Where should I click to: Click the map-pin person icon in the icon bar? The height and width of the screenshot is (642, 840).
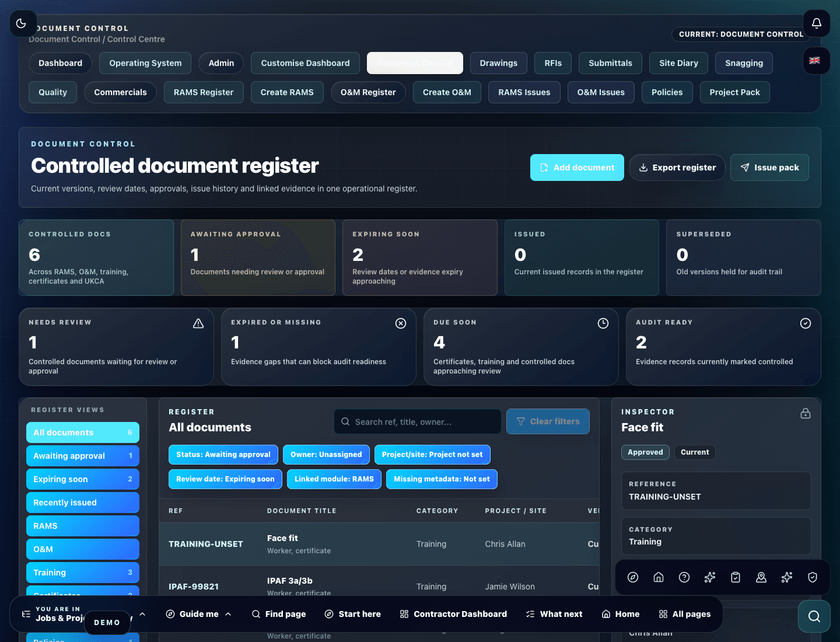pos(761,577)
